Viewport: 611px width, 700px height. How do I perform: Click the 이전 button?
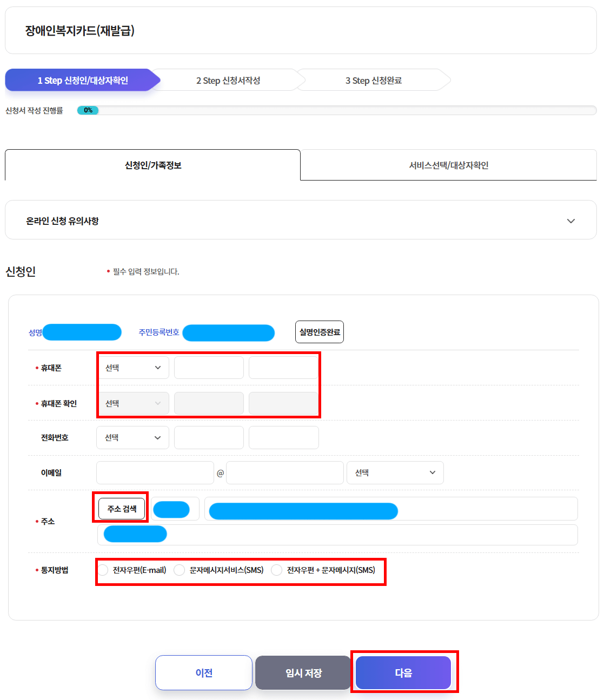point(204,672)
